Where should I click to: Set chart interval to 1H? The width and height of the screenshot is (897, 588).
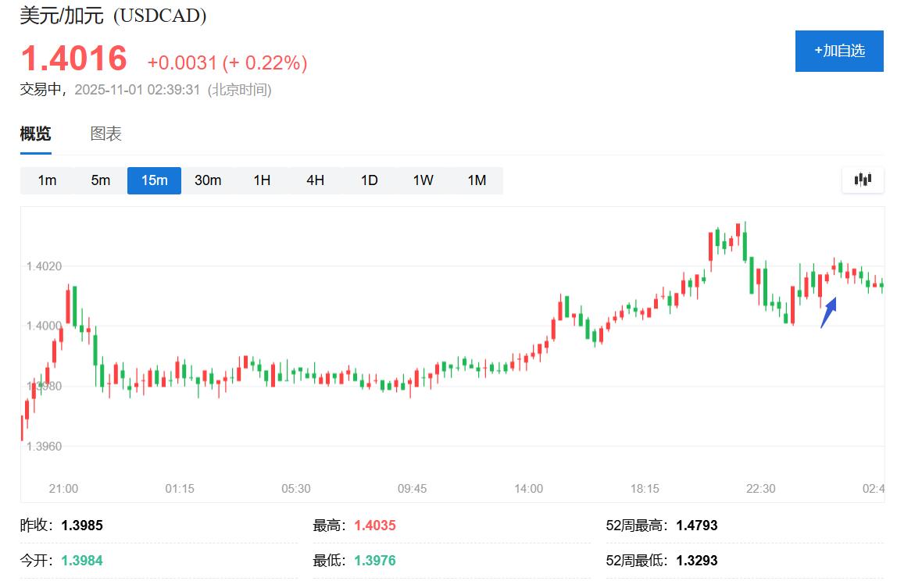pos(262,180)
